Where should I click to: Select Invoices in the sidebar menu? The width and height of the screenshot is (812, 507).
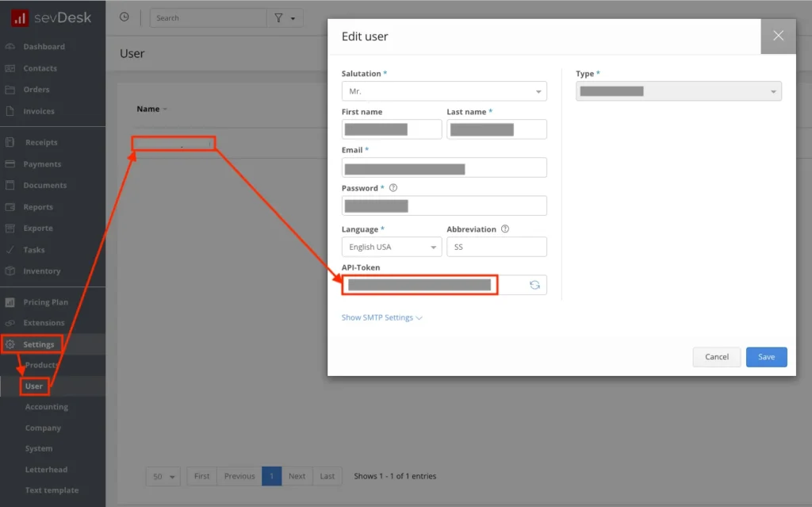pyautogui.click(x=39, y=111)
